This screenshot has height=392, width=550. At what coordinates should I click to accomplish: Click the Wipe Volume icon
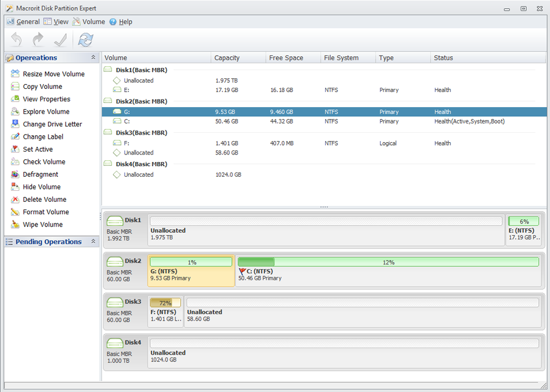pyautogui.click(x=15, y=224)
